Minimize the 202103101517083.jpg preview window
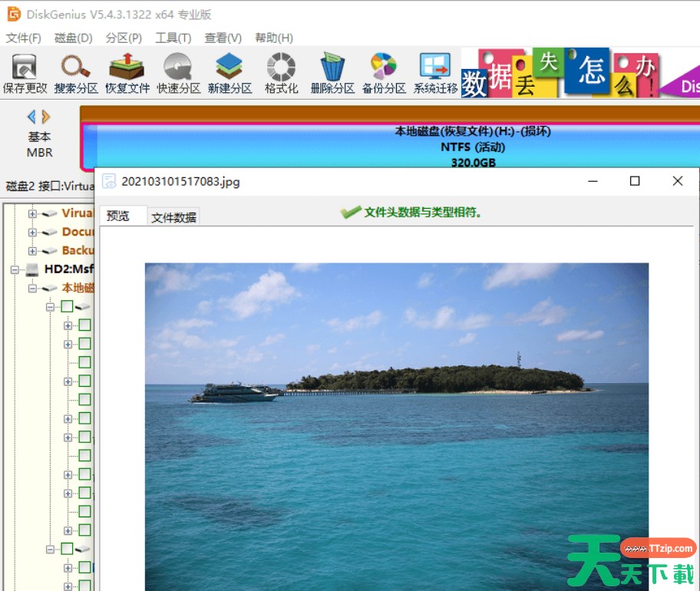The image size is (700, 591). click(593, 181)
